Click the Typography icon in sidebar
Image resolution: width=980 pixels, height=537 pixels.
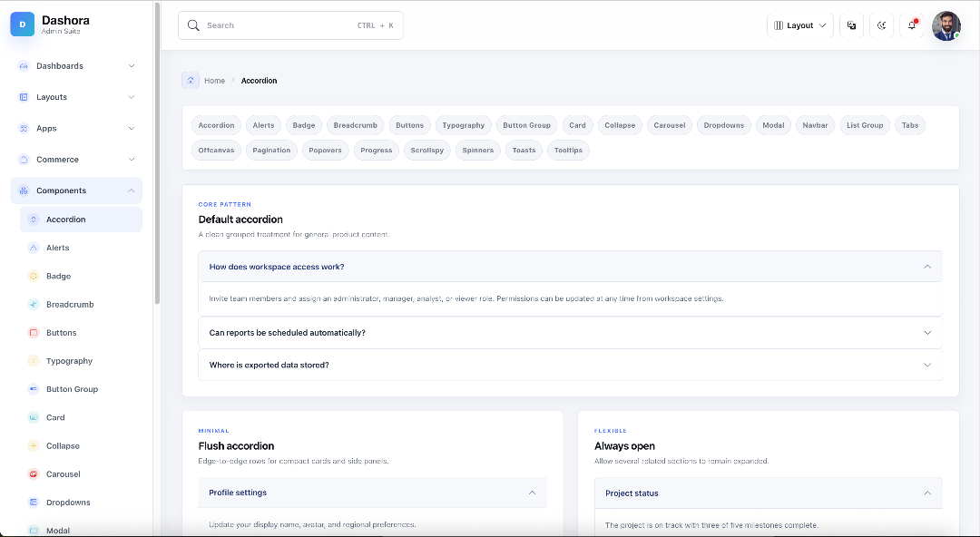34,361
